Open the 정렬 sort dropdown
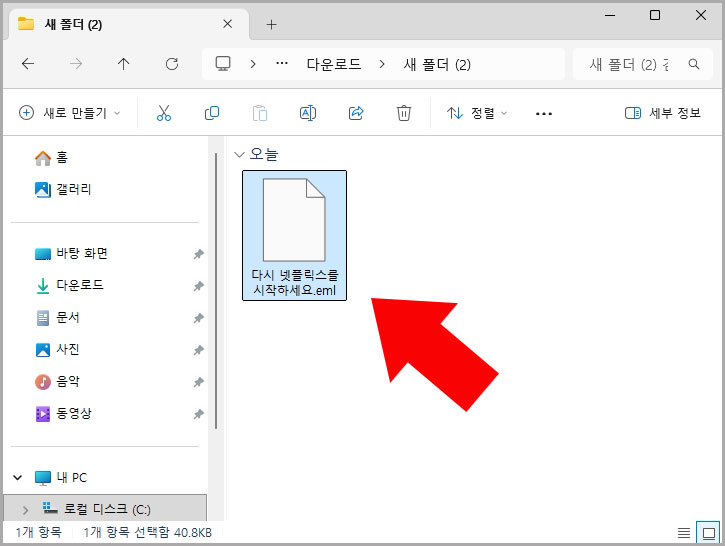The height and width of the screenshot is (546, 725). pos(477,113)
